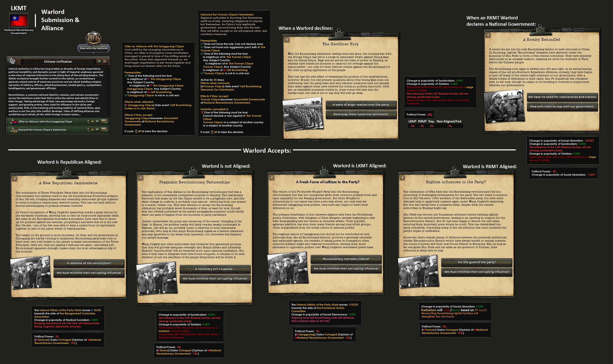Choose 'In defence of the constitution?' option
Viewport: 613px width, 364px height.
tap(89, 263)
